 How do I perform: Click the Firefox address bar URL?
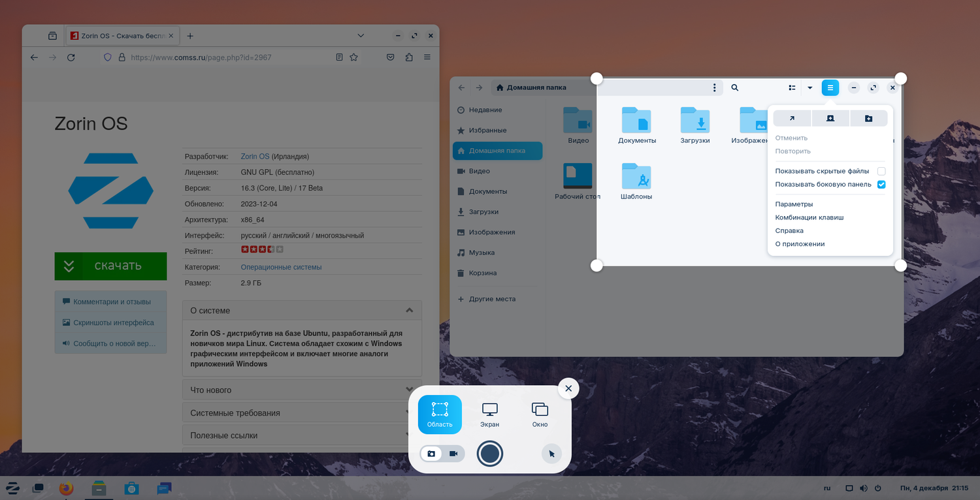pos(201,57)
